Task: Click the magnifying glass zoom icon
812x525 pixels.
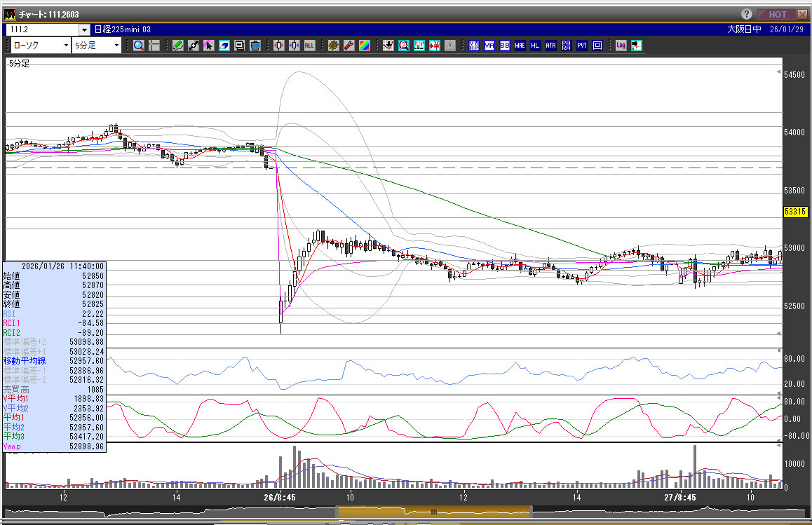Action: coord(139,46)
